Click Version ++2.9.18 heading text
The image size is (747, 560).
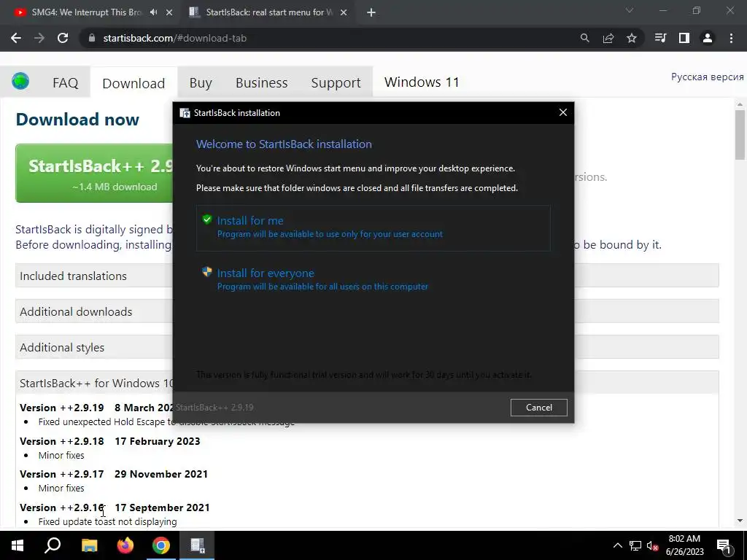(62, 441)
